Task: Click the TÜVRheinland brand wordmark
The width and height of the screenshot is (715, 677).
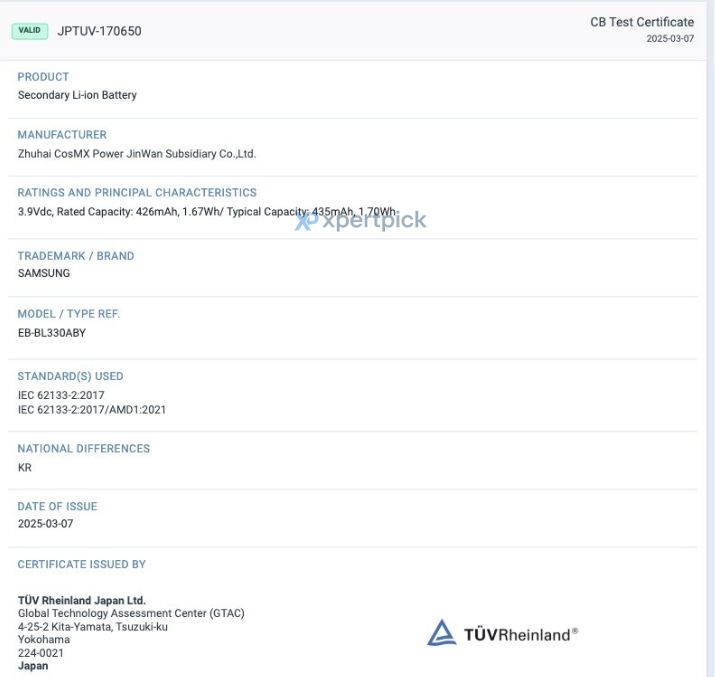Action: (520, 634)
